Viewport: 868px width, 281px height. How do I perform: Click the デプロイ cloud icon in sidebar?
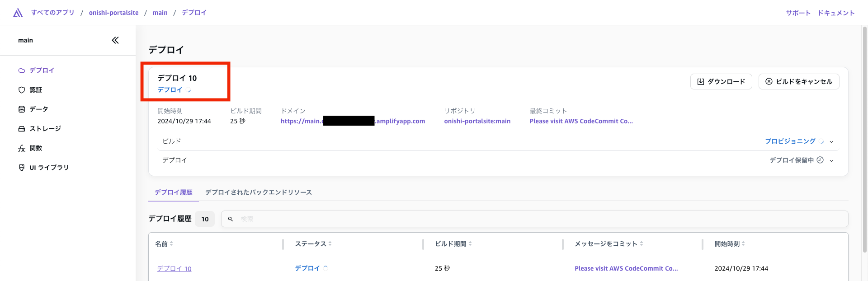(21, 70)
